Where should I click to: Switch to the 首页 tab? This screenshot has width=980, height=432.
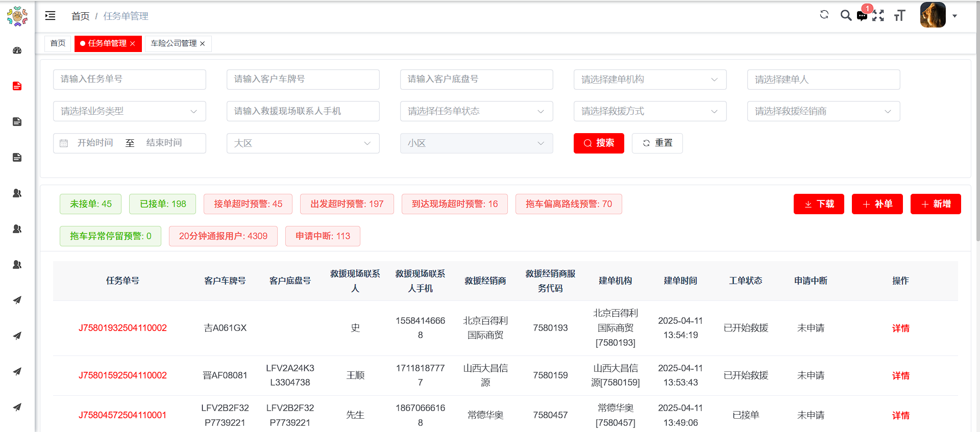click(x=58, y=43)
